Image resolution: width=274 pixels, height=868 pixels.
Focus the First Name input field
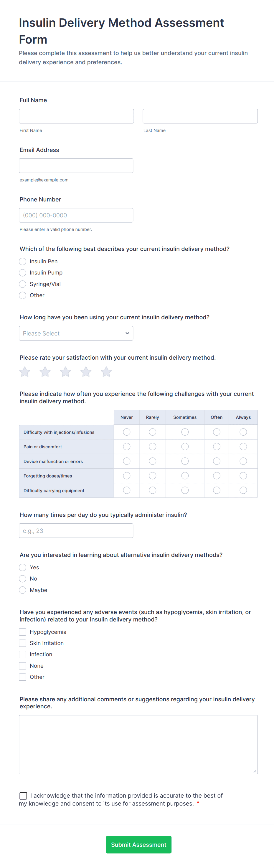point(76,116)
